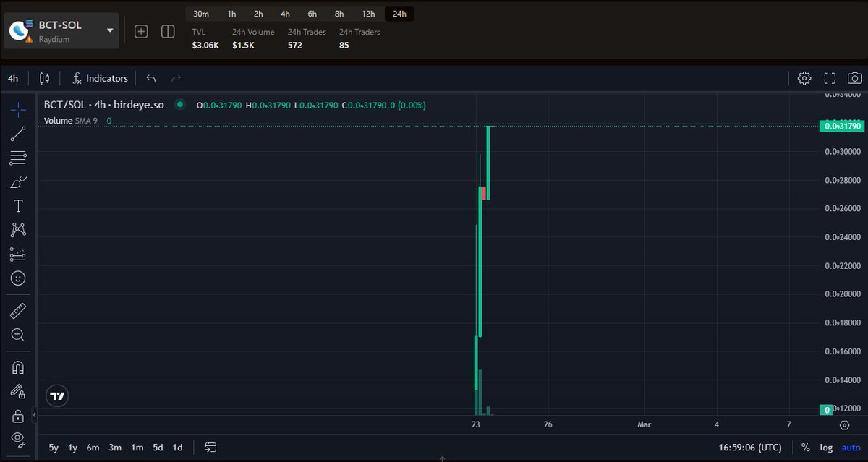
Task: Open the patterns tool group
Action: 18,230
